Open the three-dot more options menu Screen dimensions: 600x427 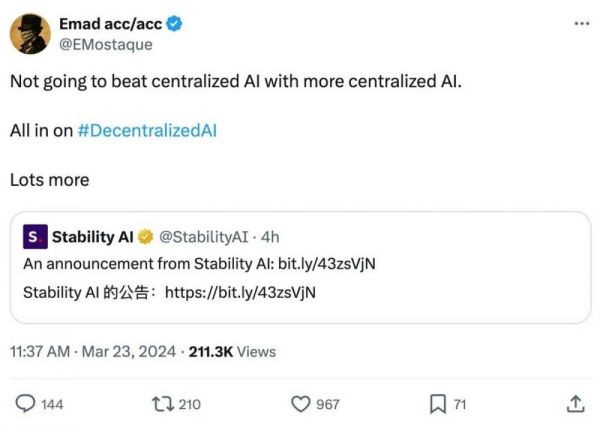click(582, 23)
